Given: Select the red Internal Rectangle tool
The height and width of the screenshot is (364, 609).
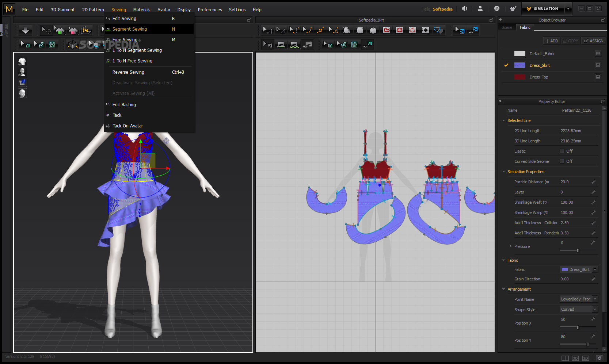Looking at the screenshot, I should (x=399, y=30).
